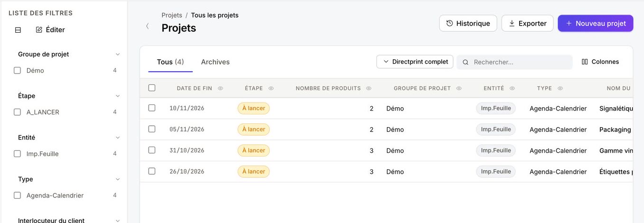Toggle eye icon beside TYPE column
Viewport: 644px width, 223px height.
click(x=560, y=88)
